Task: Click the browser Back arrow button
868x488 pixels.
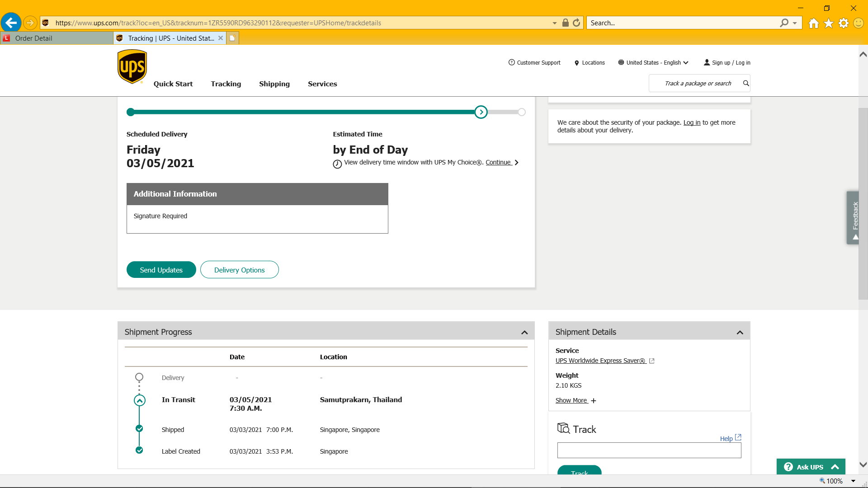Action: click(11, 23)
